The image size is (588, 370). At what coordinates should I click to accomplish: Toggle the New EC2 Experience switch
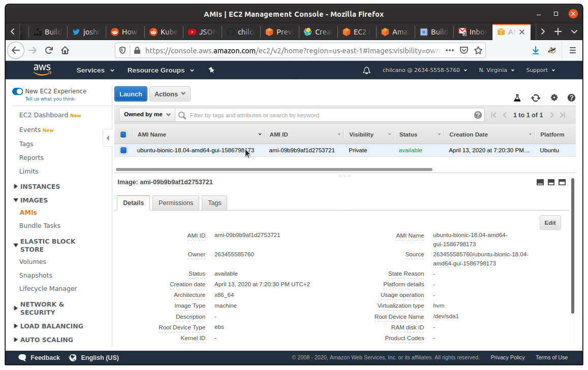tap(17, 91)
